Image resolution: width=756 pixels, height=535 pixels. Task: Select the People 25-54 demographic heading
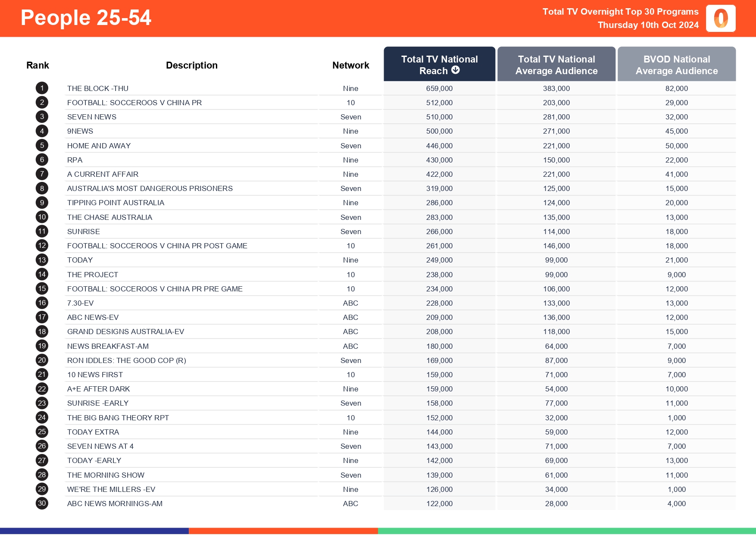(x=86, y=18)
